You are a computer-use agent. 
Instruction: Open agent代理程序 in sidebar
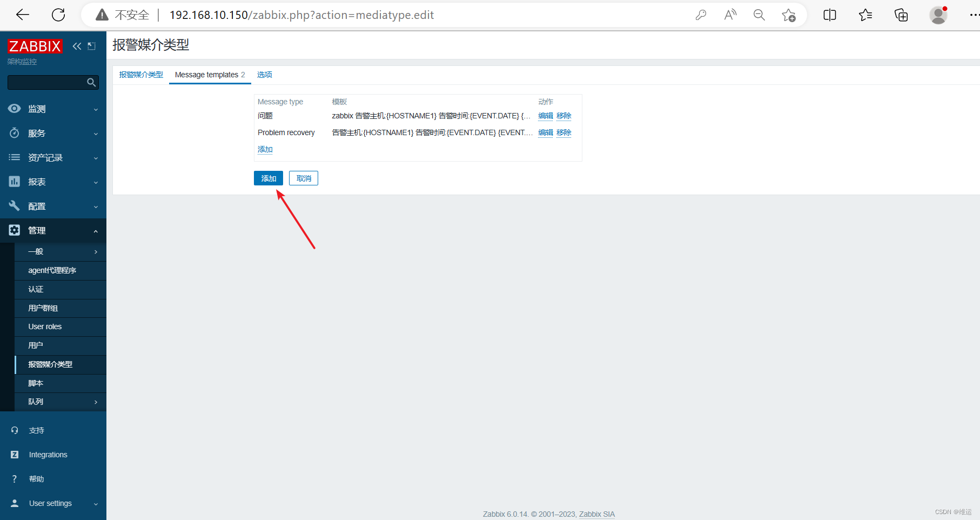pos(61,270)
